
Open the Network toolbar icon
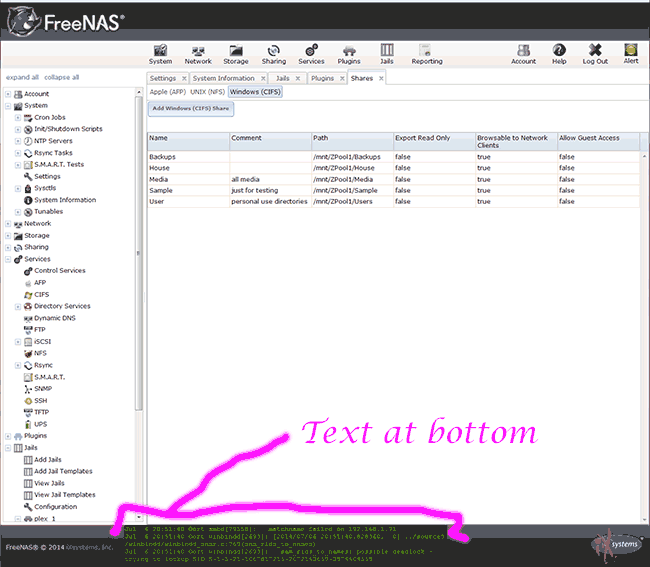198,54
